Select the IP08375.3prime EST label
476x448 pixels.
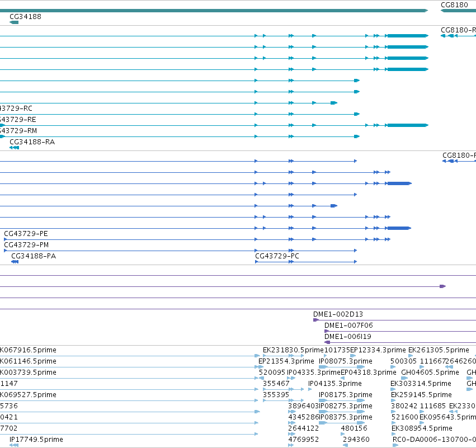[x=346, y=417]
